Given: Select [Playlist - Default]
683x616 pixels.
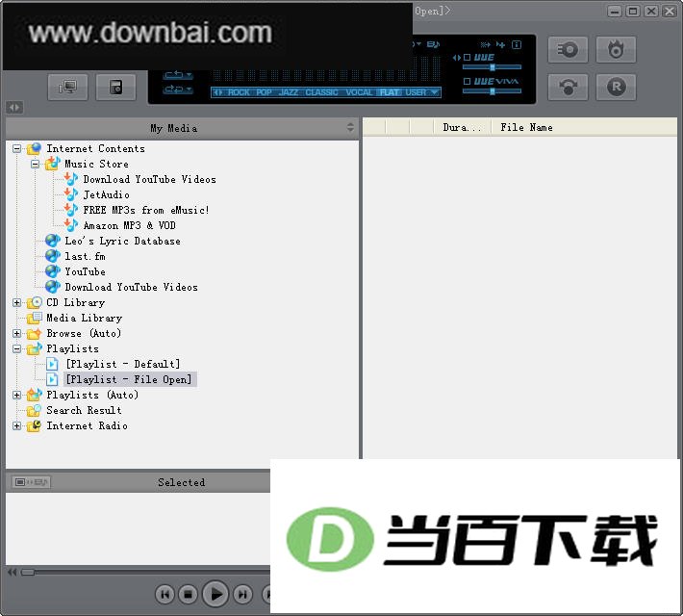Looking at the screenshot, I should (x=122, y=364).
